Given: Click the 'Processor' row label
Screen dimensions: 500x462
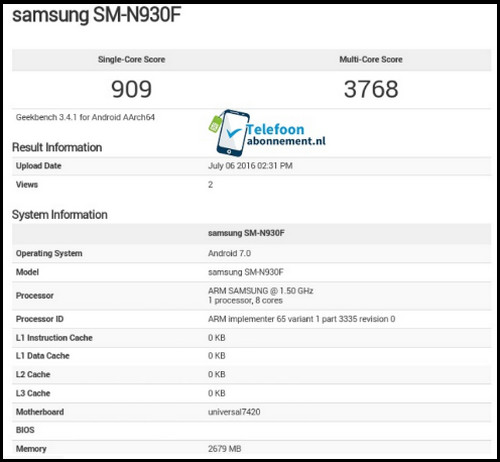Looking at the screenshot, I should [35, 295].
